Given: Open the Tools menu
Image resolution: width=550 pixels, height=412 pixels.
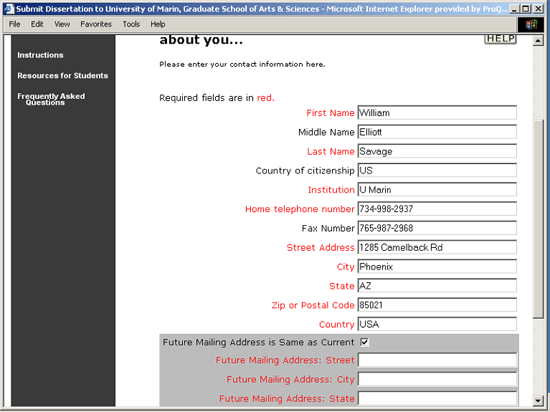Looking at the screenshot, I should pyautogui.click(x=131, y=24).
